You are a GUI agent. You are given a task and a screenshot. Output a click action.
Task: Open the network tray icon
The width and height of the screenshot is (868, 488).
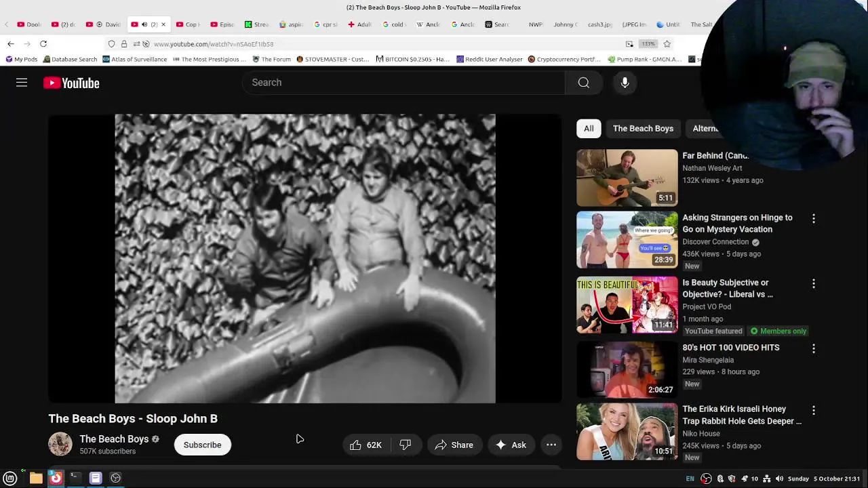[767, 479]
